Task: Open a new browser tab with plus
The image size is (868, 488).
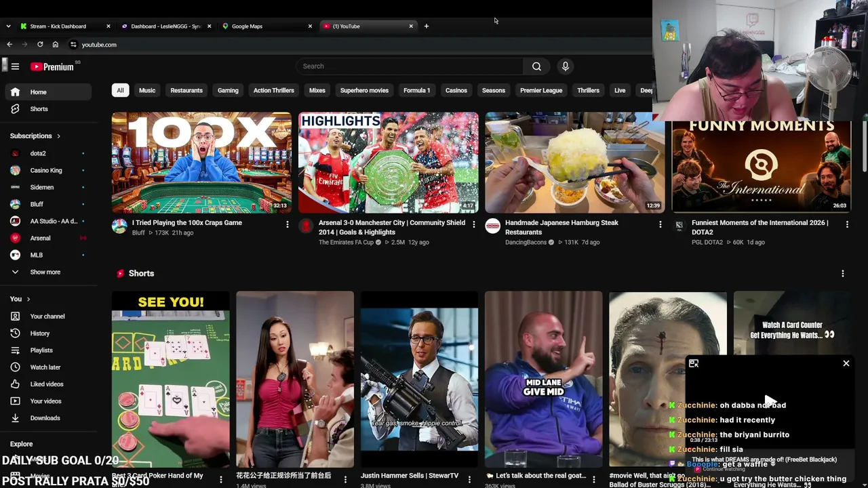Action: coord(426,26)
